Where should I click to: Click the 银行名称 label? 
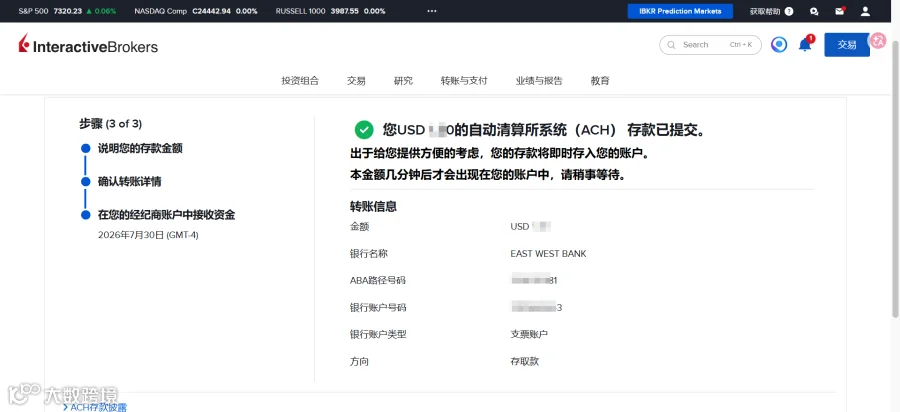[369, 254]
